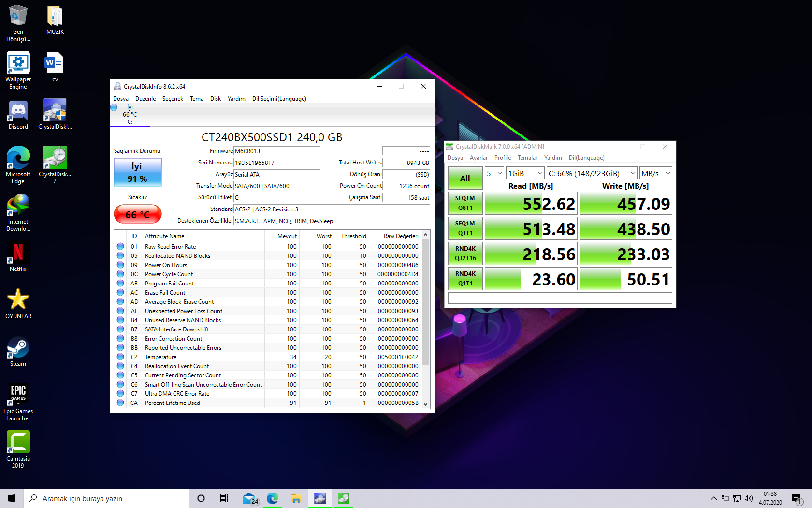Open Yardım menu in CrystalDiskInfo
The image size is (812, 508).
click(x=236, y=99)
